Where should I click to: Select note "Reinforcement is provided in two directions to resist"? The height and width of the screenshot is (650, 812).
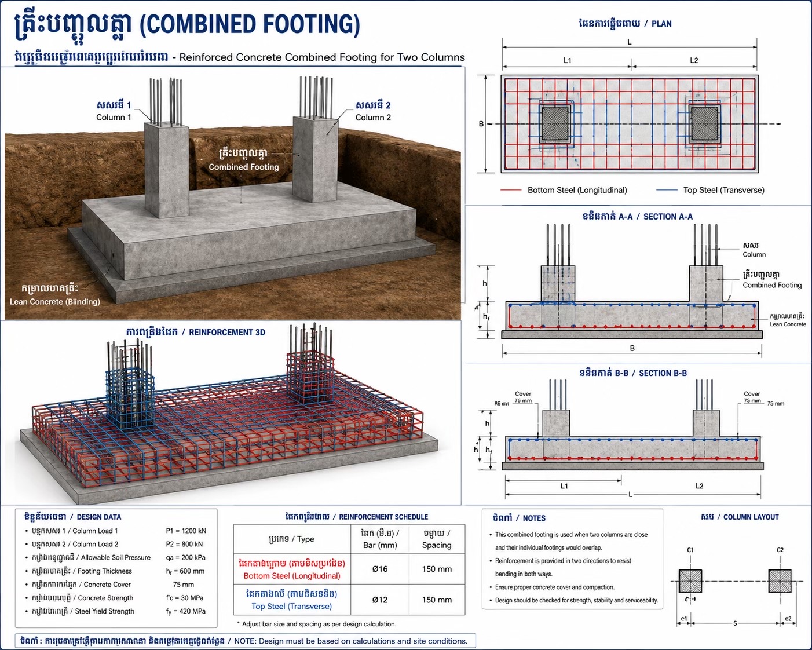pos(563,561)
